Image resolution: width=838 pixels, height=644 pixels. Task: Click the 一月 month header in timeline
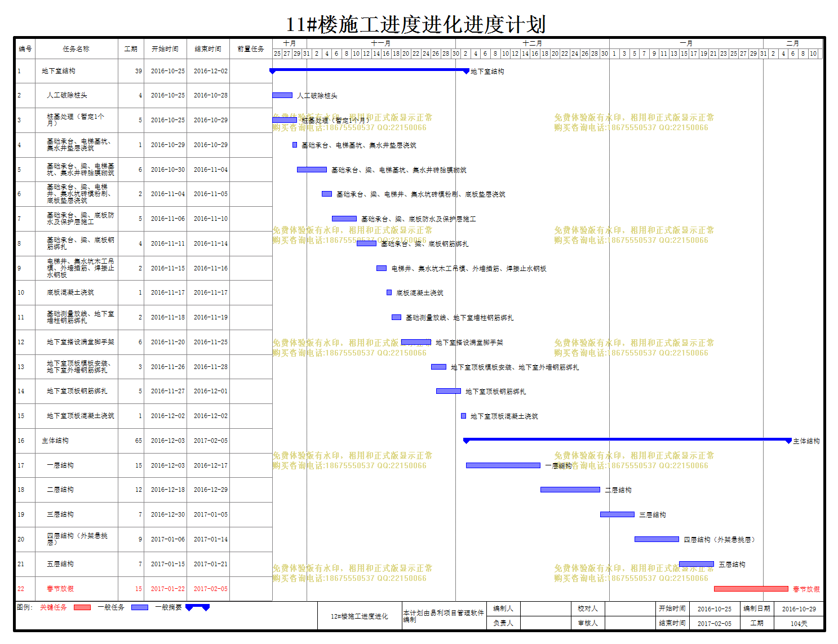[x=686, y=43]
